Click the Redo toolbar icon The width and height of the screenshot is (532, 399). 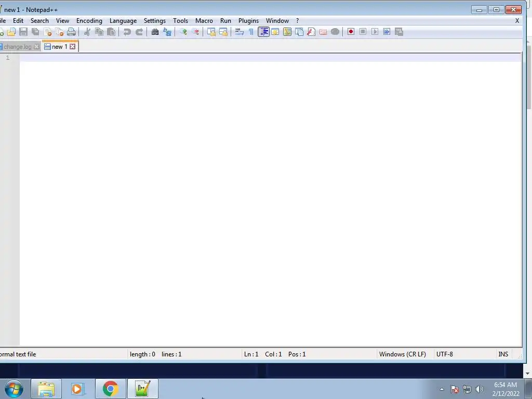point(139,32)
